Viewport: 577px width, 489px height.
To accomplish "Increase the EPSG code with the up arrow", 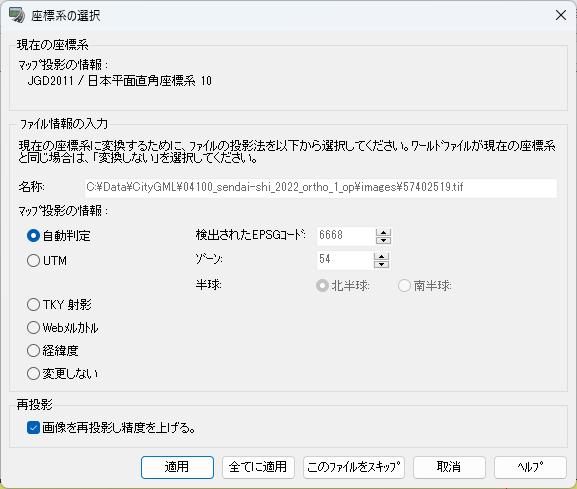I will click(383, 233).
